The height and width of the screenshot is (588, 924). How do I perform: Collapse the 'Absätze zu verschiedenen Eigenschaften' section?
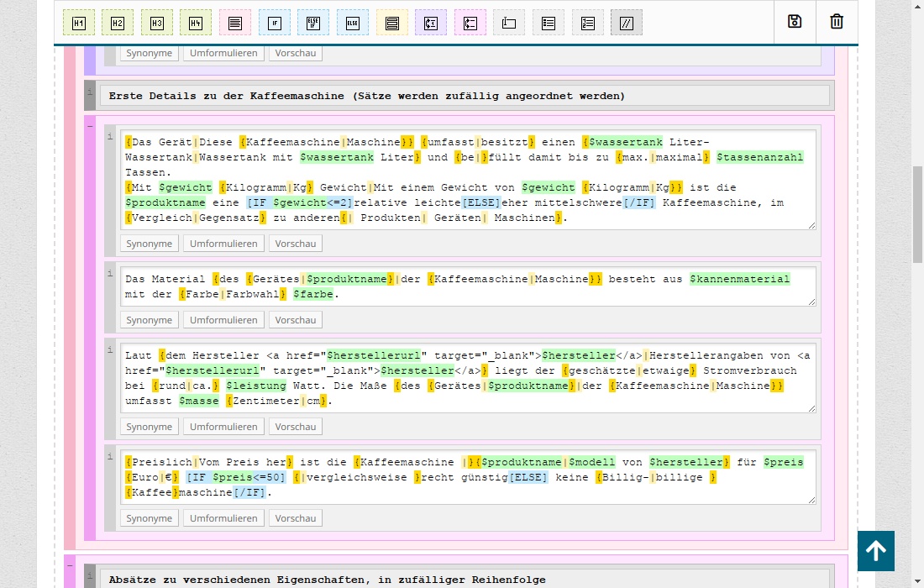click(70, 564)
